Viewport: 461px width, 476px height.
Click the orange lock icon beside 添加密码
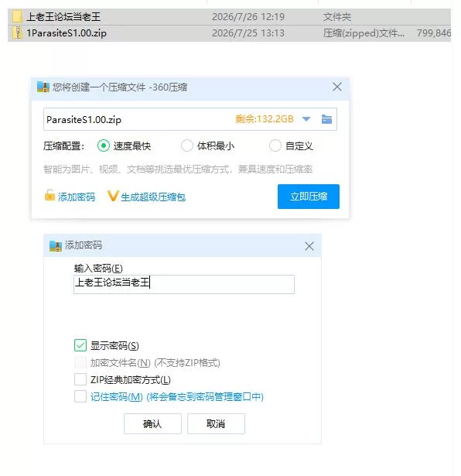[x=50, y=195]
